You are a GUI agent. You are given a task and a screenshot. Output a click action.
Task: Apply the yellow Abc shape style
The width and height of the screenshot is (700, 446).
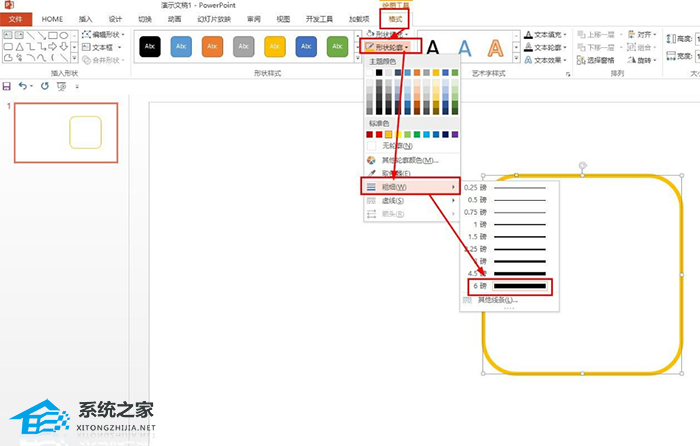click(275, 46)
